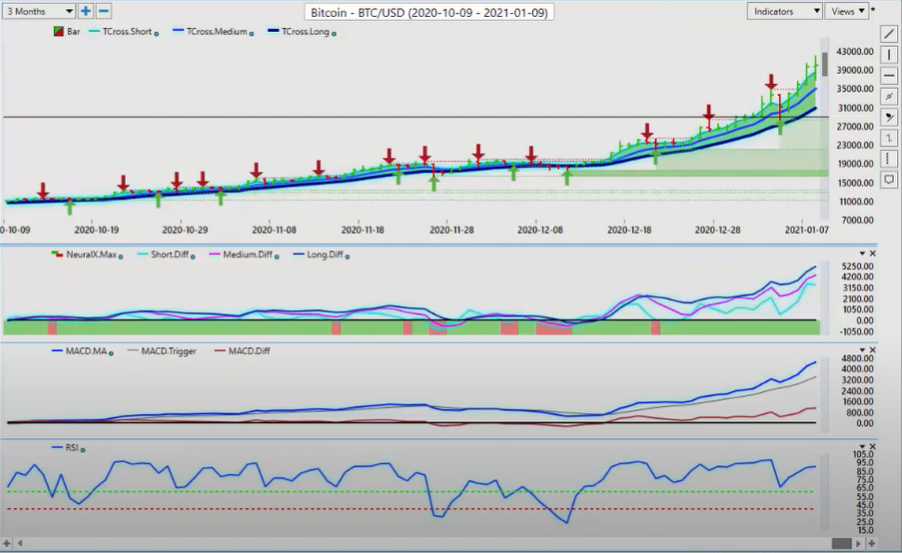Click the settings dot next to TCross.Medium
This screenshot has width=902, height=553.
pos(251,33)
